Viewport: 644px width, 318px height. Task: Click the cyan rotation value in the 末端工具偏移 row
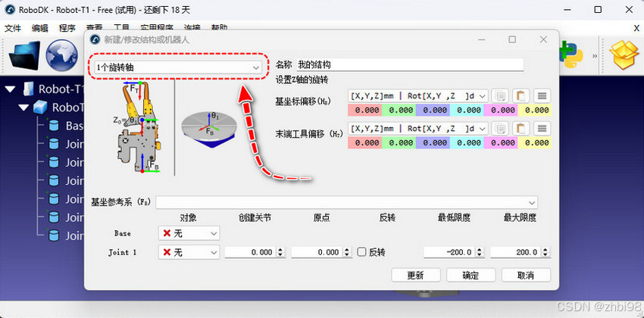tap(467, 143)
